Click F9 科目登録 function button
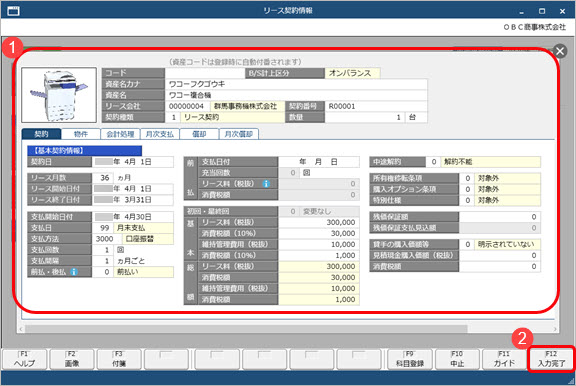The image size is (576, 386). (410, 359)
